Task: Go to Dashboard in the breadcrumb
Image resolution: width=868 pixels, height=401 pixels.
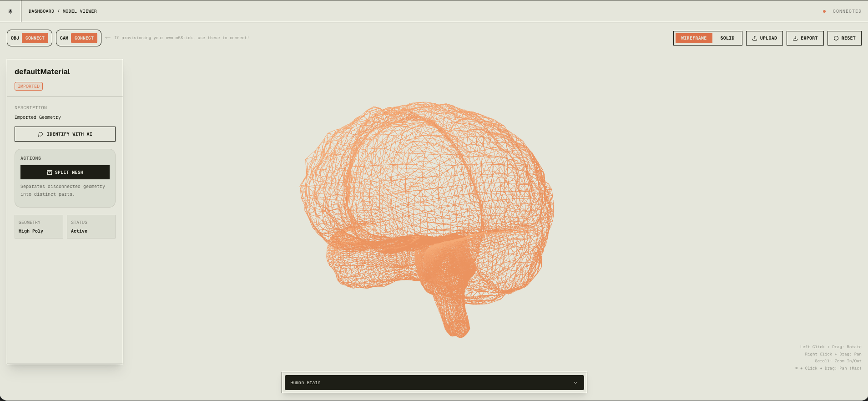Action: tap(41, 11)
